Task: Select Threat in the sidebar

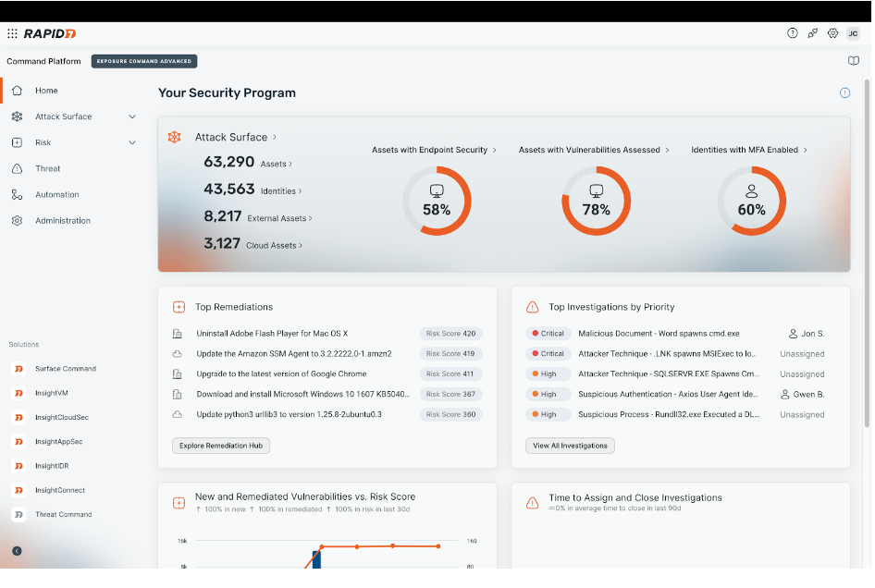Action: point(47,168)
